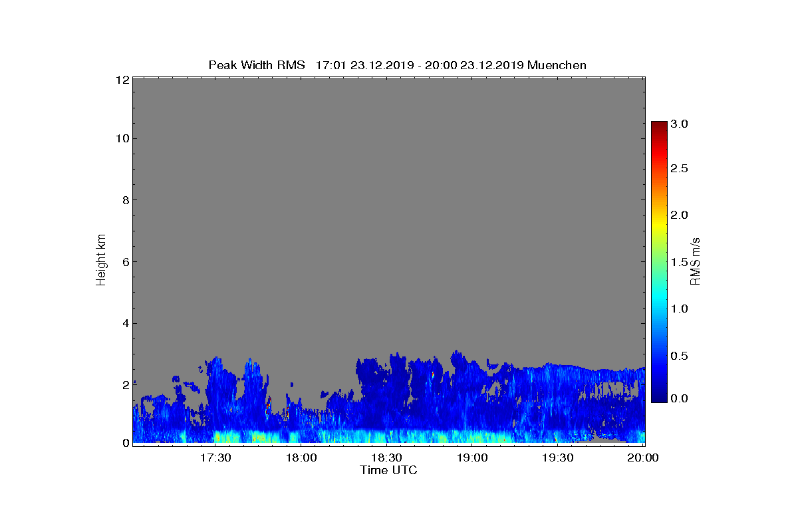Click the 'Muenchen' station name in the title
Screen dimensions: 798x532
(x=557, y=65)
